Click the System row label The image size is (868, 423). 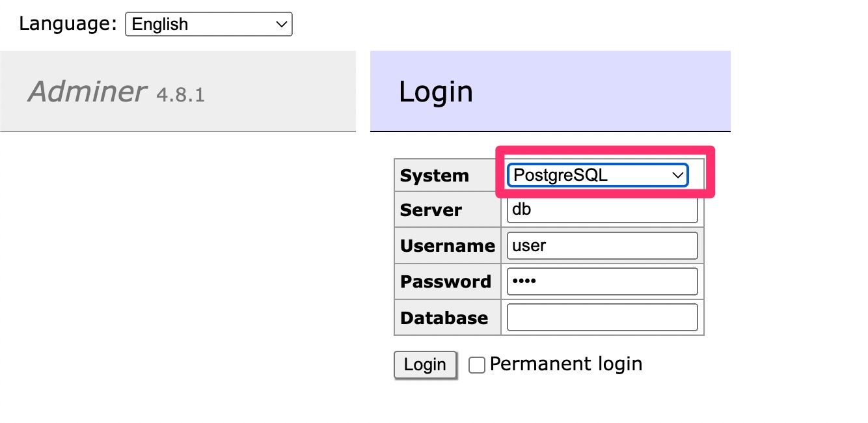pyautogui.click(x=434, y=176)
